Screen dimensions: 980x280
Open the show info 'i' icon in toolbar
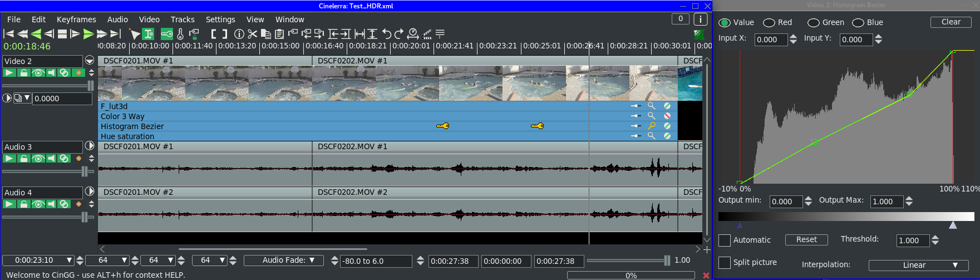click(239, 34)
